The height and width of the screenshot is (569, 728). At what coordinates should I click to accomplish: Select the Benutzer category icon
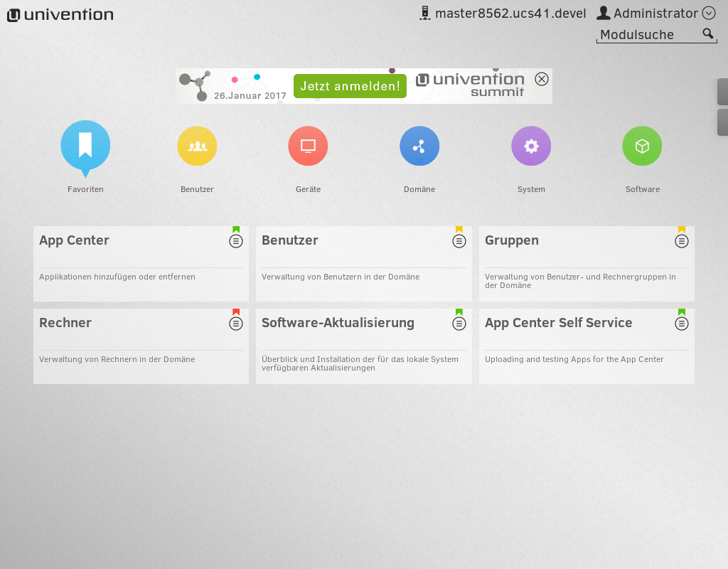click(x=197, y=146)
